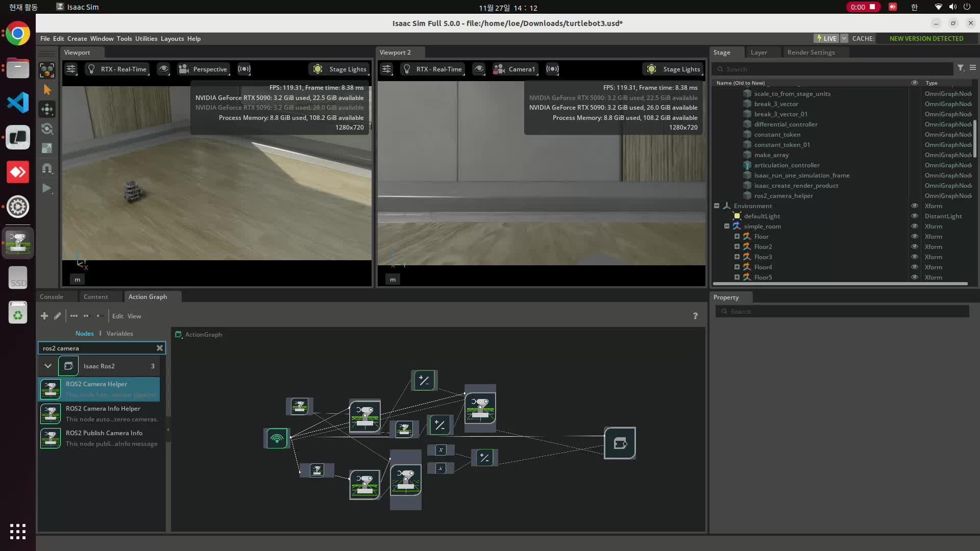Launch Visual Studio Code from the dock

(x=18, y=103)
